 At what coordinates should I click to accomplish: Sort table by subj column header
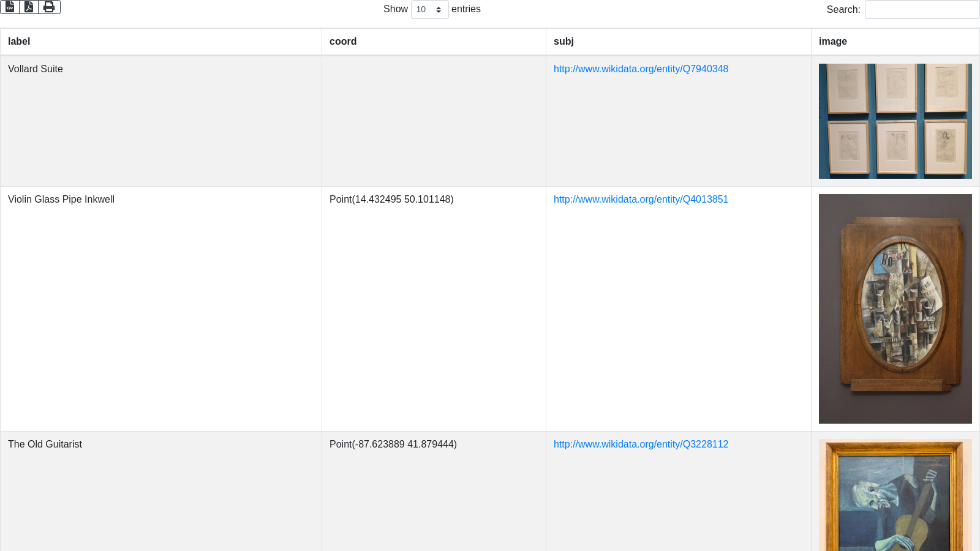[x=563, y=42]
